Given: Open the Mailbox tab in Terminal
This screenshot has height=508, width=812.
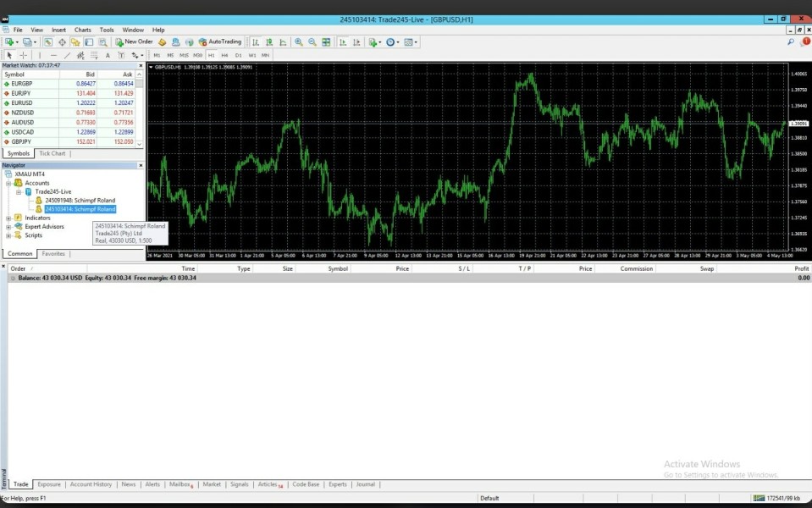Looking at the screenshot, I should click(x=180, y=484).
